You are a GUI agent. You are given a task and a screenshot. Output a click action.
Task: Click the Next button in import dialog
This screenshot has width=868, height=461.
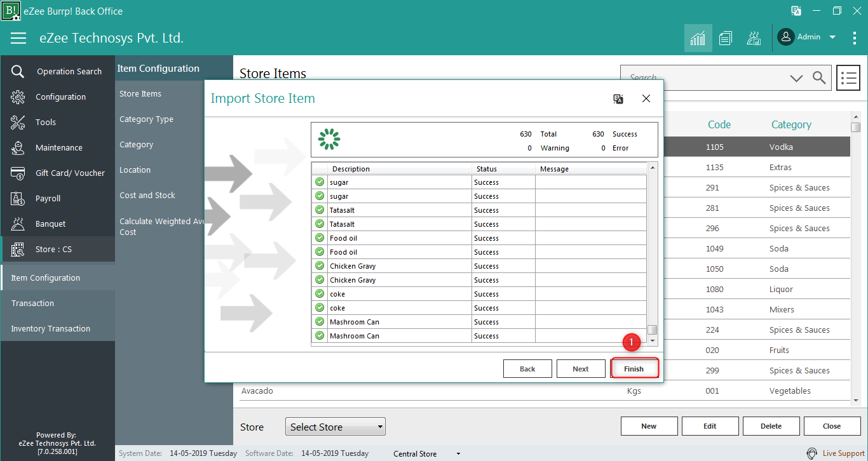coord(581,369)
